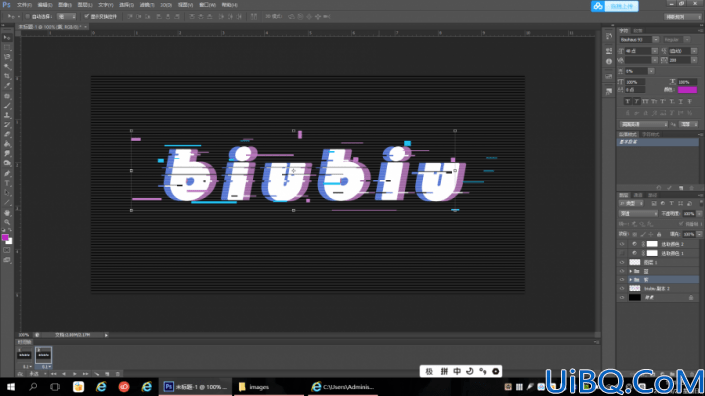
Task: Play the frame animation
Action: click(x=75, y=374)
